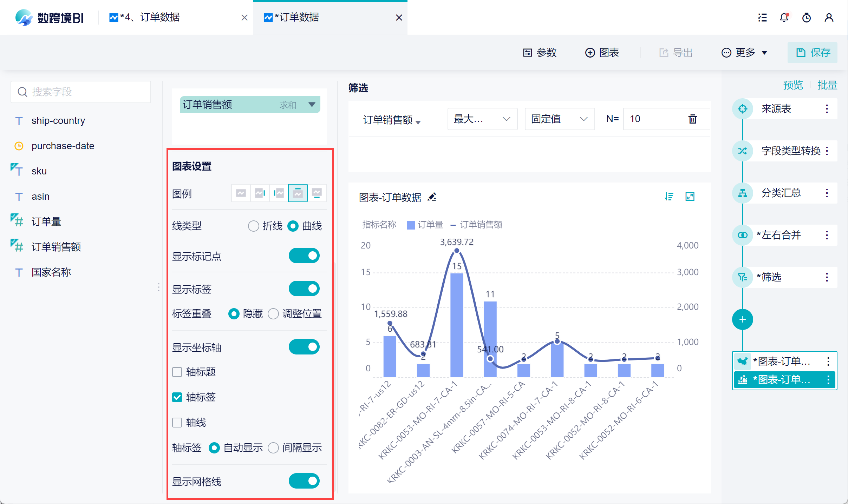
Task: Select the 折线 radio option
Action: (253, 226)
